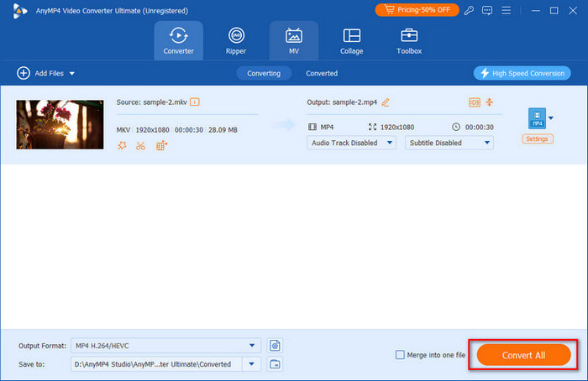Click the MP4 output format icon

pos(537,118)
